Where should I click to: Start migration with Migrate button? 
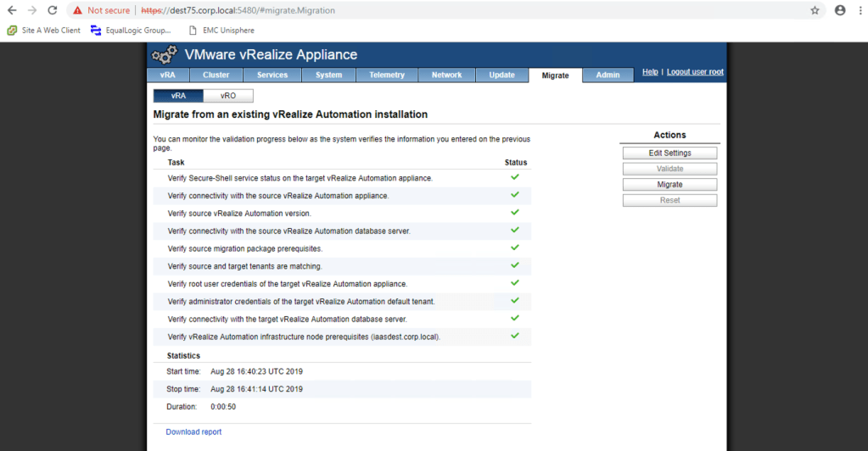click(669, 185)
